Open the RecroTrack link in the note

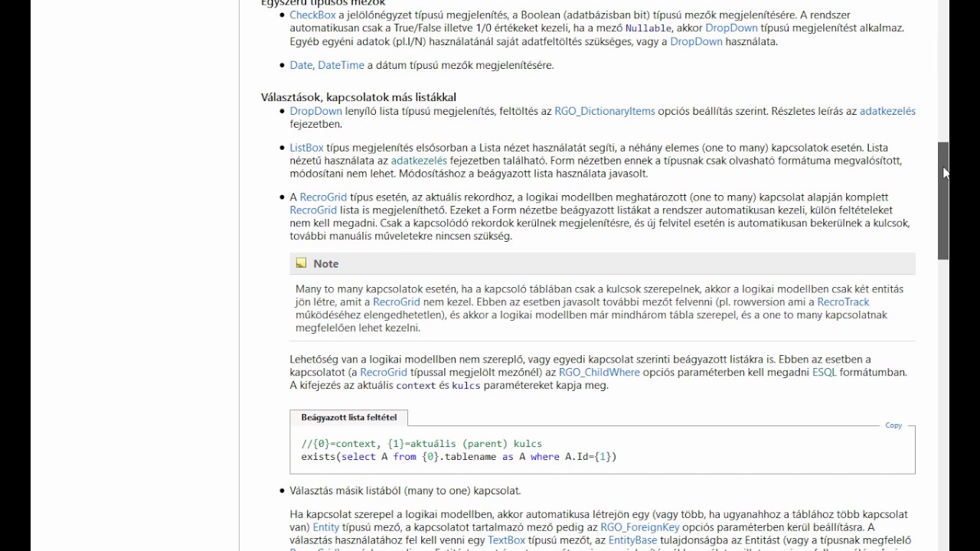pos(843,302)
